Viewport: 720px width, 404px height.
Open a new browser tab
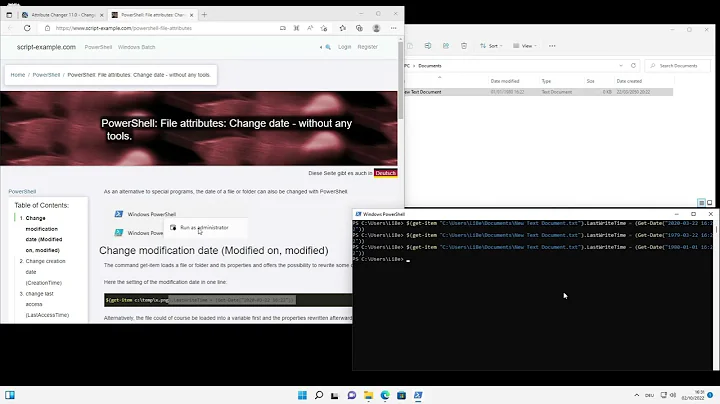point(204,15)
